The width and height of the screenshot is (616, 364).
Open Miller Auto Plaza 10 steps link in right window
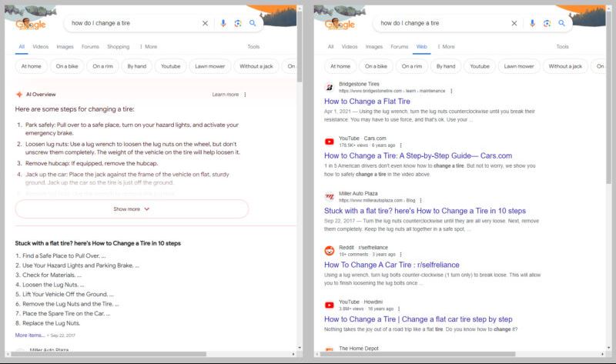[425, 210]
